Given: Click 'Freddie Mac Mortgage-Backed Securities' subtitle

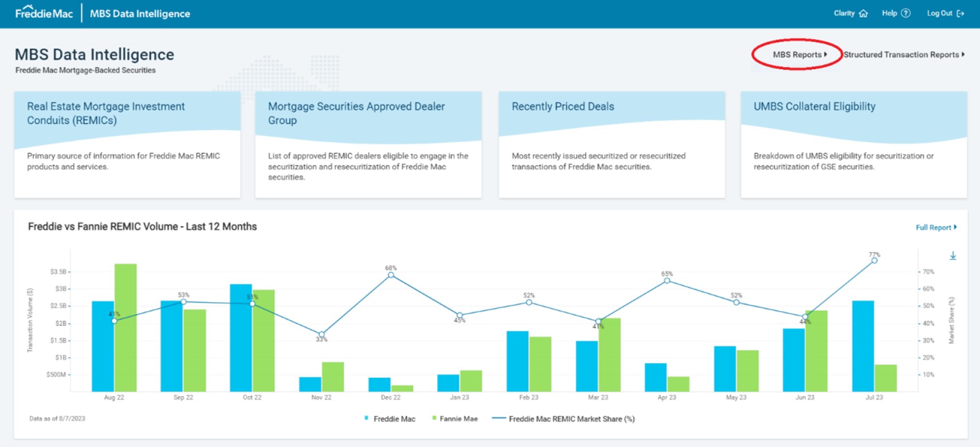Looking at the screenshot, I should pyautogui.click(x=85, y=70).
